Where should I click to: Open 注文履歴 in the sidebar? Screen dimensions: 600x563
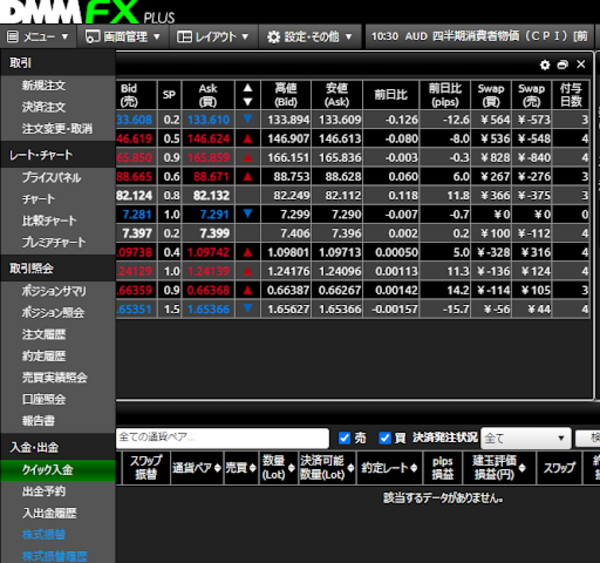44,335
